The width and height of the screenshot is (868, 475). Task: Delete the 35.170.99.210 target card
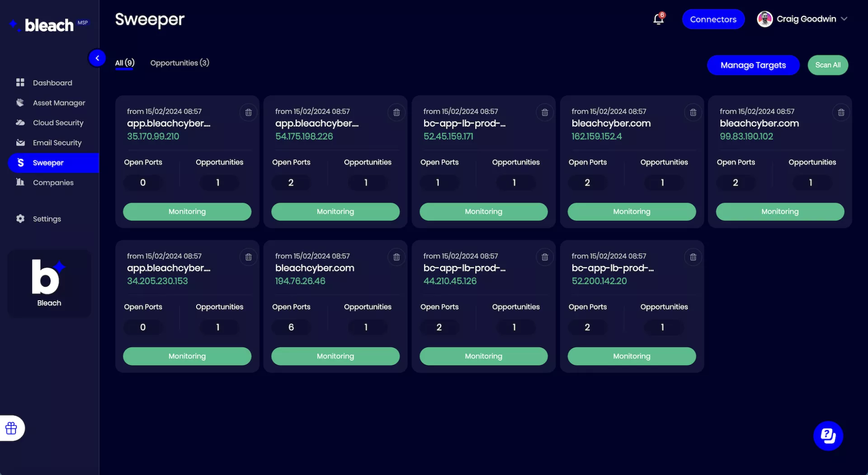click(248, 112)
